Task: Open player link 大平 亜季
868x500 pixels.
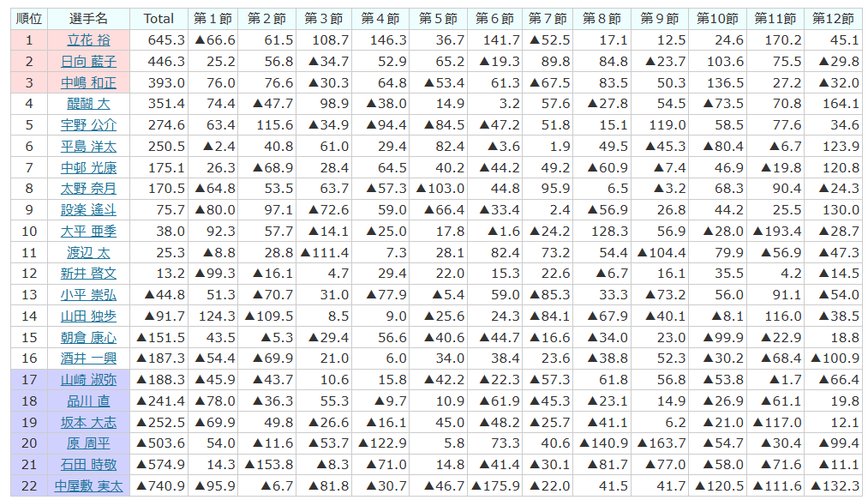Action: click(x=88, y=232)
